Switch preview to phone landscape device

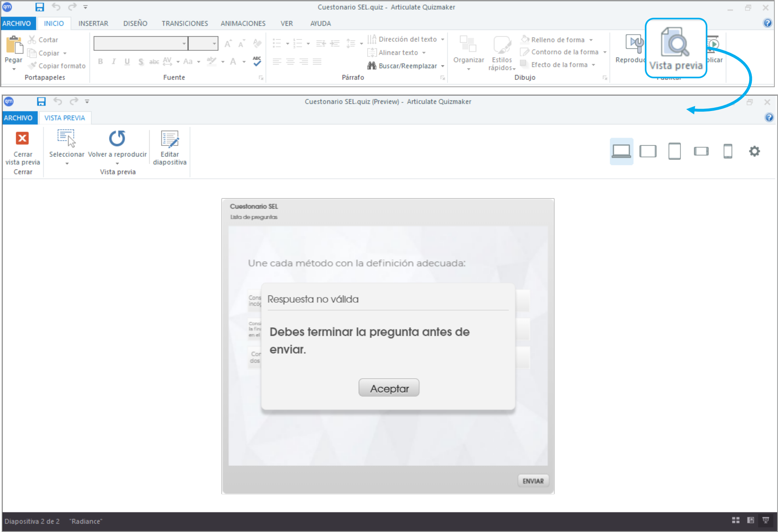click(x=701, y=151)
